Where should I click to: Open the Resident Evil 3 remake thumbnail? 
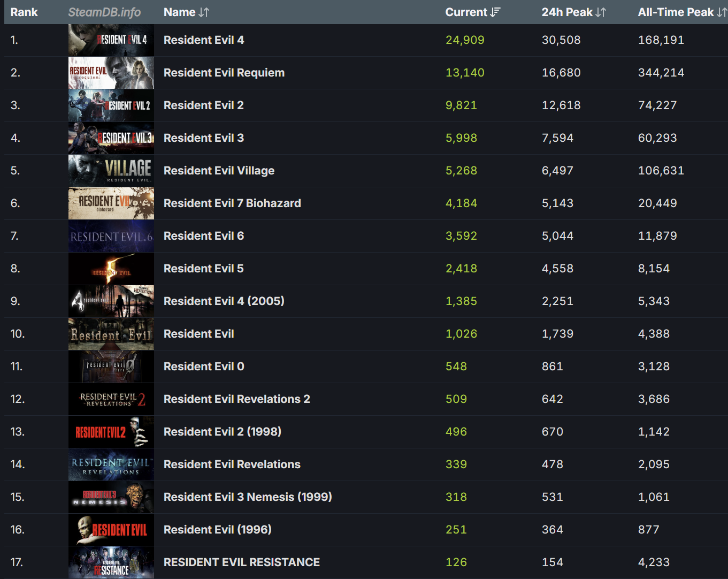(x=111, y=138)
